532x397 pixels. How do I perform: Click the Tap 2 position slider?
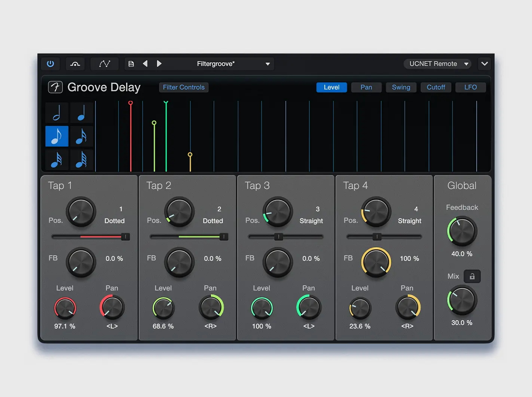tap(224, 237)
